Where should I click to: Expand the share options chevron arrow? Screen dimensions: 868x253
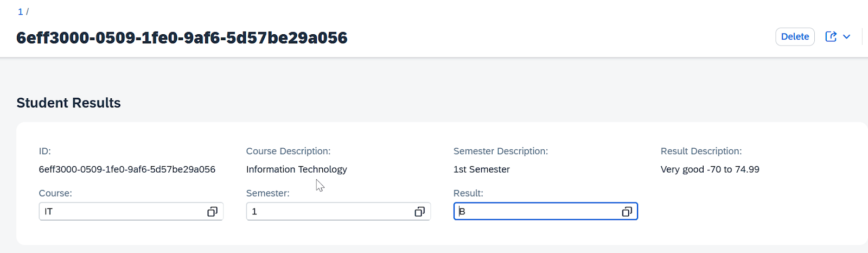pyautogui.click(x=846, y=36)
